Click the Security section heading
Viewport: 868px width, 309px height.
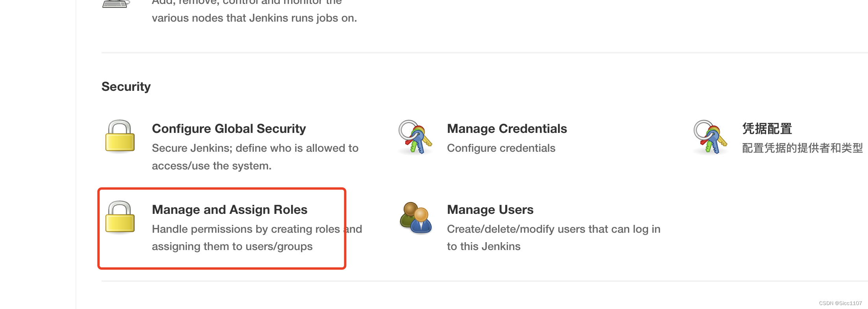tap(126, 86)
